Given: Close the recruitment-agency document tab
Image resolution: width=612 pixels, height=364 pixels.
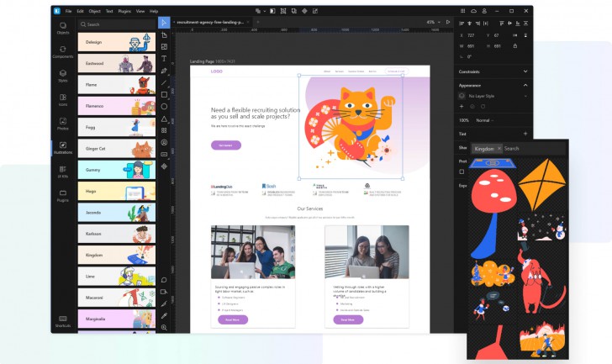Looking at the screenshot, I should coord(248,22).
